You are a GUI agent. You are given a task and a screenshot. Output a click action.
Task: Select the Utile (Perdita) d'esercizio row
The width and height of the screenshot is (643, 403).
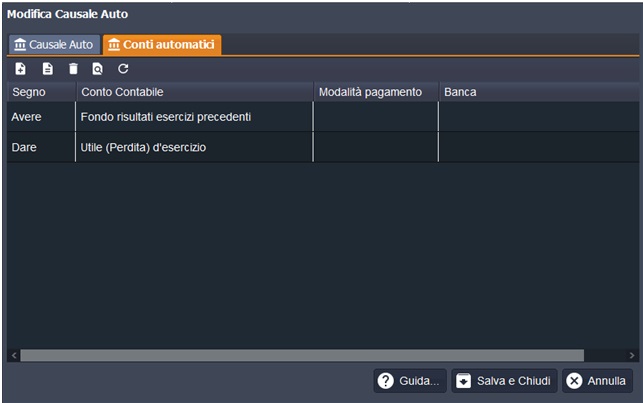[194, 147]
